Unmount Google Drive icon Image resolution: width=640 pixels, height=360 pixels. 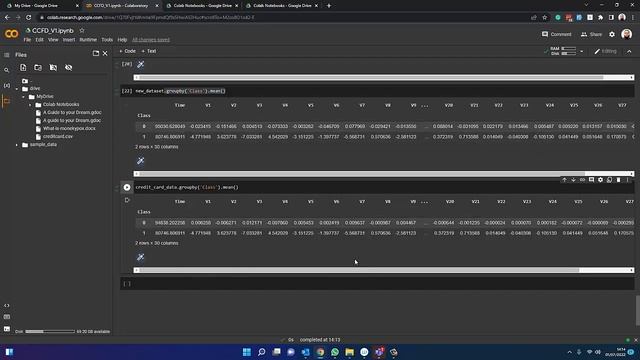pyautogui.click(x=53, y=68)
